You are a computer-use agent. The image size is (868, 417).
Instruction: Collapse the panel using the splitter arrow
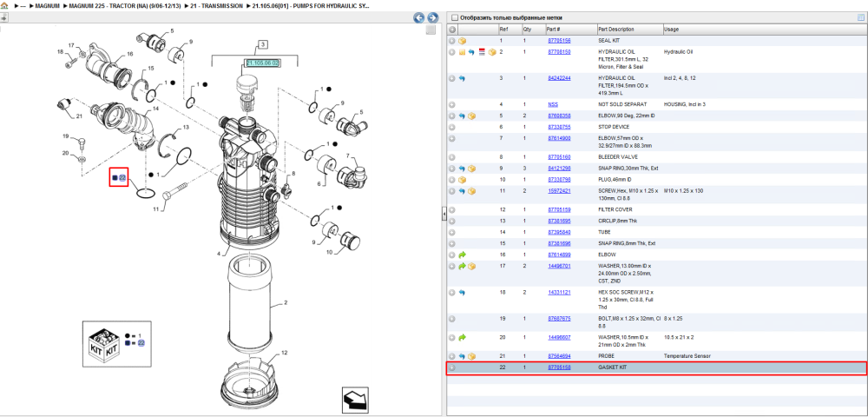pyautogui.click(x=444, y=215)
